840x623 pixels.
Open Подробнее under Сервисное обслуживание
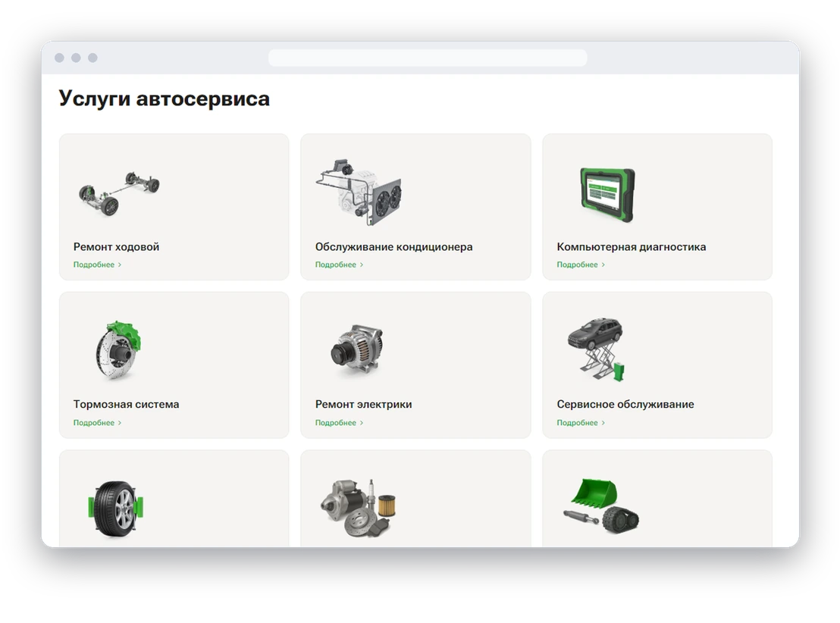[581, 423]
